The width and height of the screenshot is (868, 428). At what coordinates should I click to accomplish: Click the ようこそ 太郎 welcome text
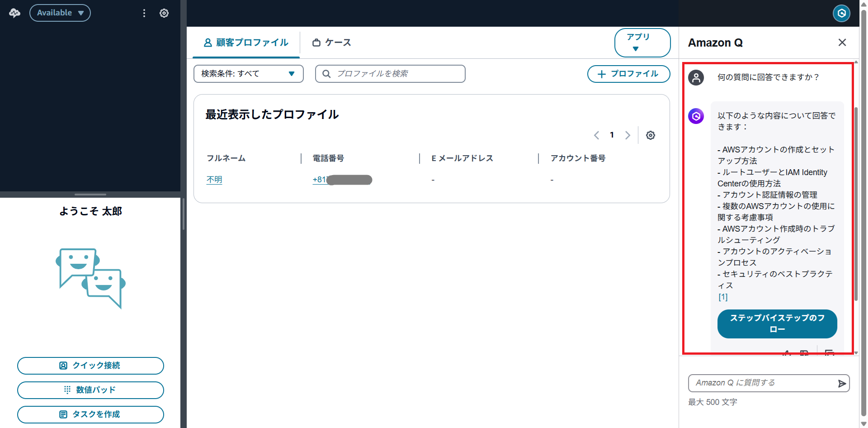[x=90, y=211]
